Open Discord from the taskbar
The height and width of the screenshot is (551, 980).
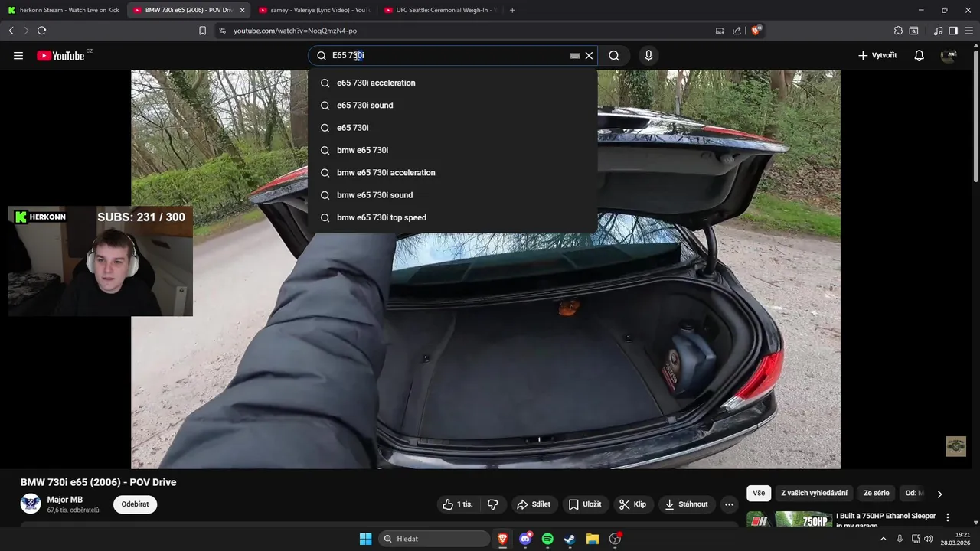(525, 539)
